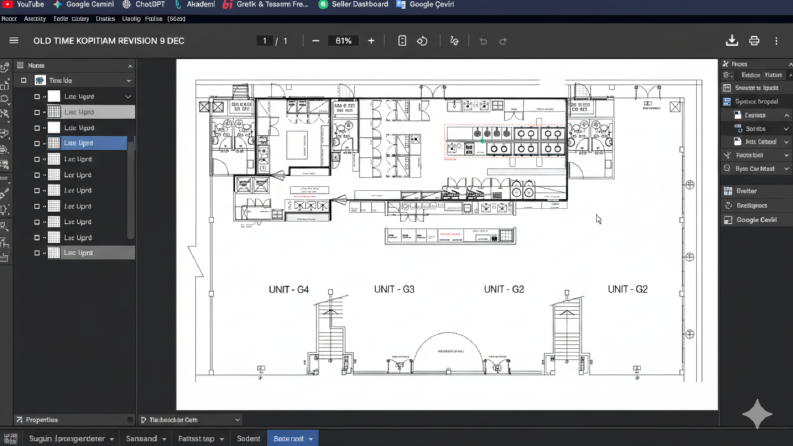The image size is (793, 446).
Task: Open the hamburger sidebar menu beside the document title
Action: tap(14, 40)
